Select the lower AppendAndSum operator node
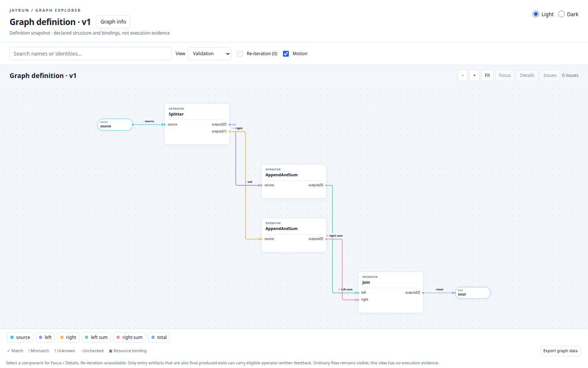This screenshot has height=368, width=588. point(294,235)
